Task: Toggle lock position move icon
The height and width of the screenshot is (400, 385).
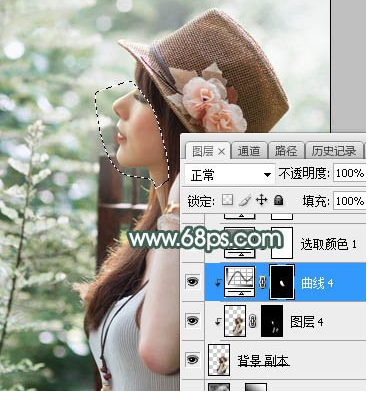Action: tap(262, 200)
